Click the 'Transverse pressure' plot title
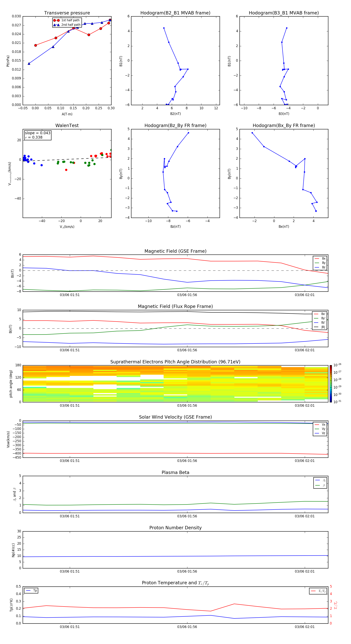Screen dimensions: 351x644 tap(67, 13)
